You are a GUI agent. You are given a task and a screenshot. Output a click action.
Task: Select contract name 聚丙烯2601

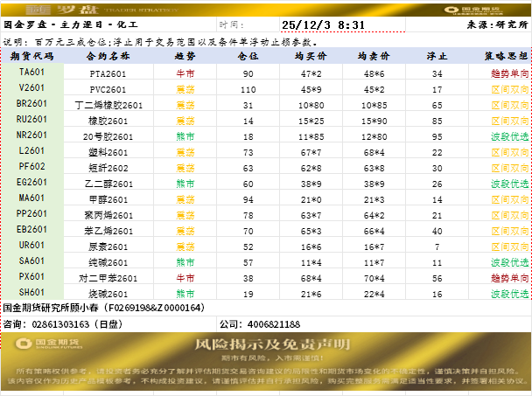pos(108,215)
